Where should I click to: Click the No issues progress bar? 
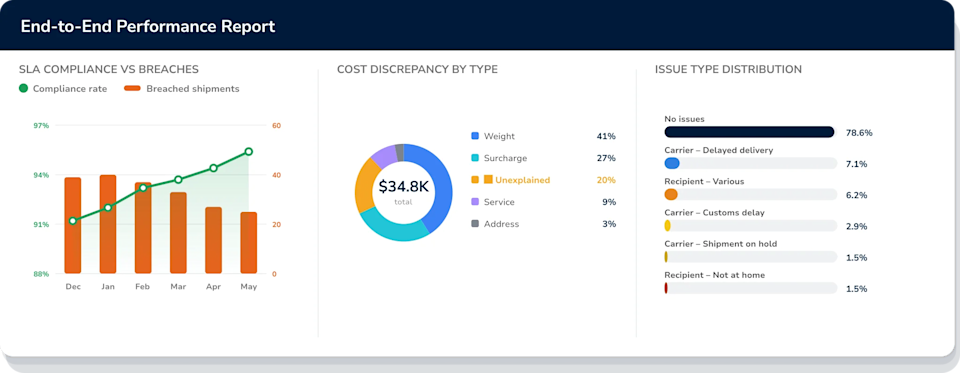(x=751, y=132)
